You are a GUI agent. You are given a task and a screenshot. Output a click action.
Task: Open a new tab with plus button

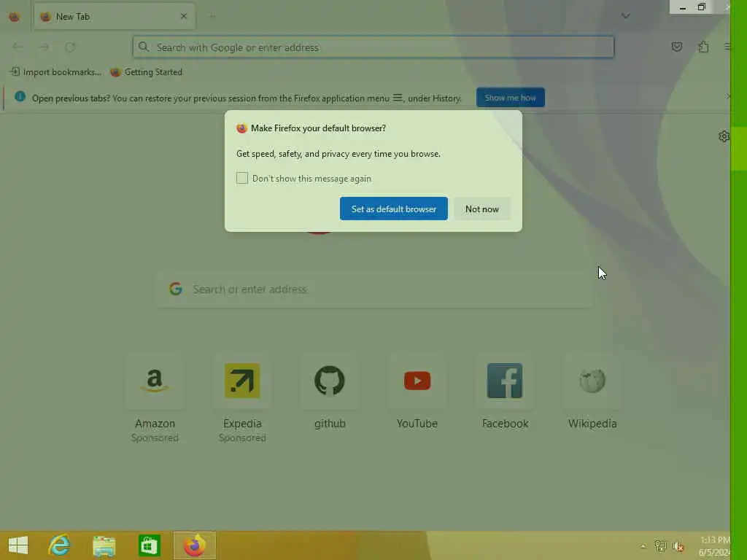coord(212,16)
